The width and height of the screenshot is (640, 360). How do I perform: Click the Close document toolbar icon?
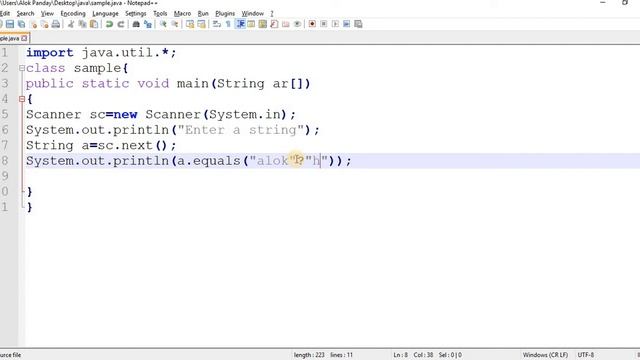33,24
